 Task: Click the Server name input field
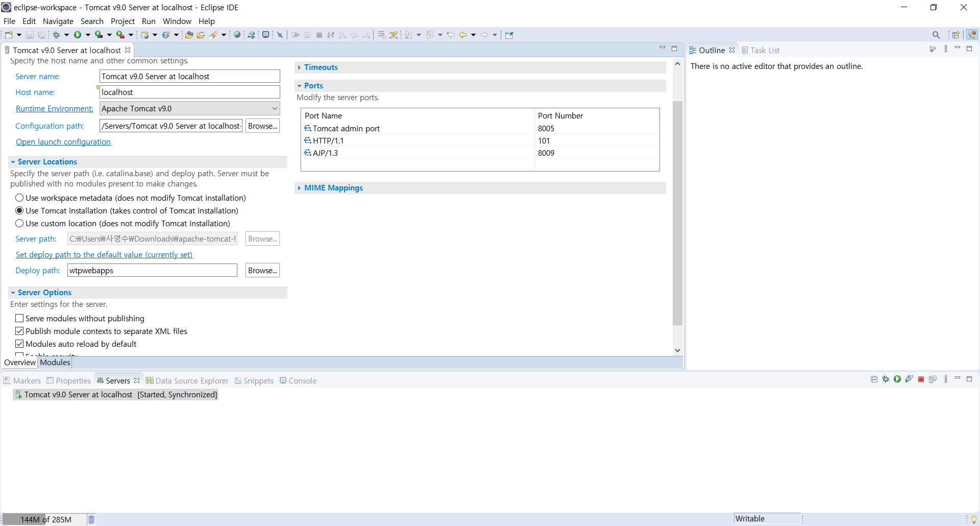pos(190,76)
